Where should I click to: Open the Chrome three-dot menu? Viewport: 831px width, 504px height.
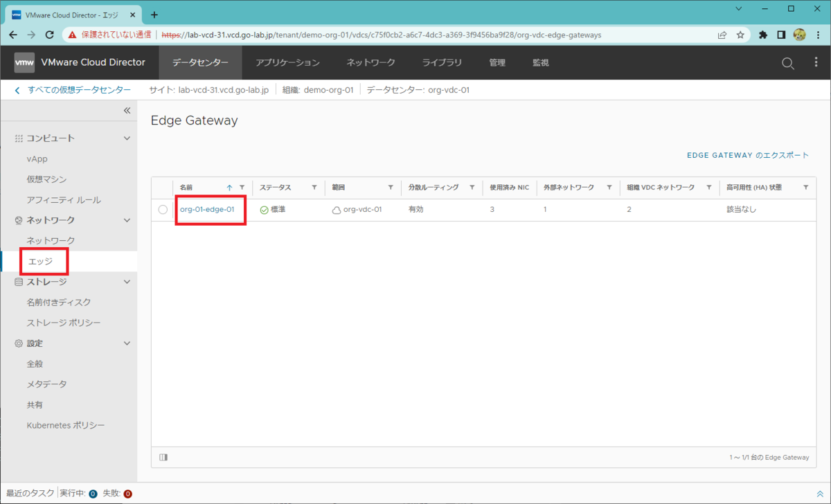point(817,34)
